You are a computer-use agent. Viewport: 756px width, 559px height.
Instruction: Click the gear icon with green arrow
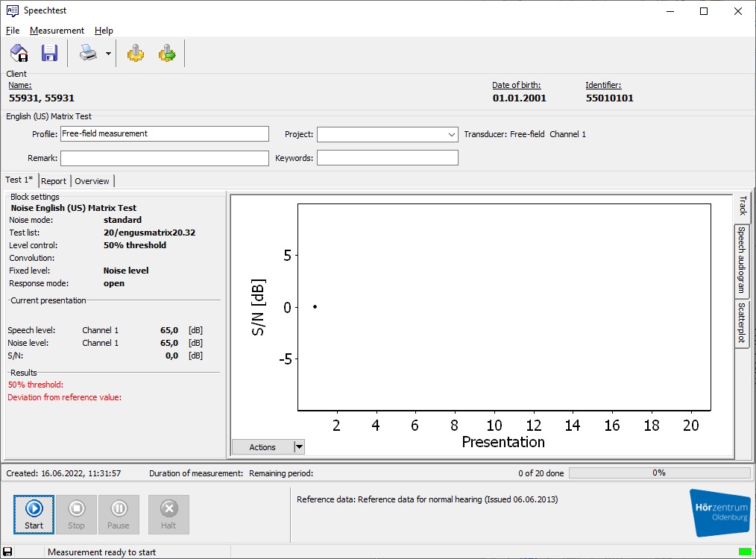pos(167,54)
